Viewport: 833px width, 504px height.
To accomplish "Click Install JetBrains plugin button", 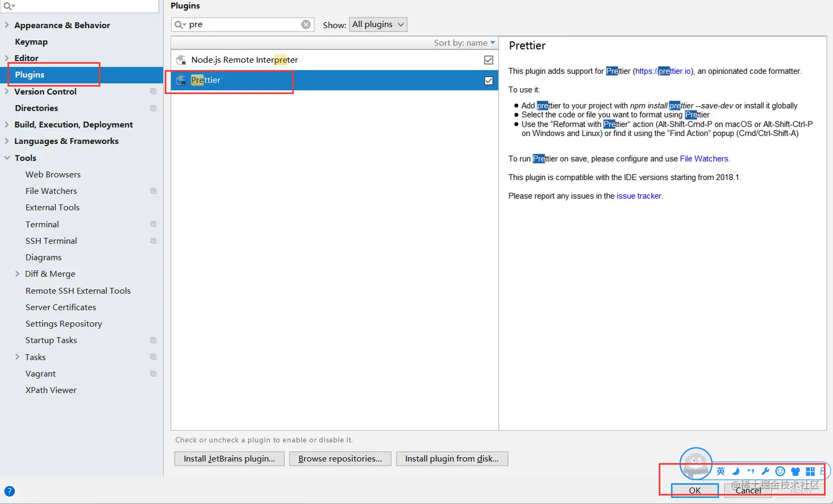I will pyautogui.click(x=229, y=459).
